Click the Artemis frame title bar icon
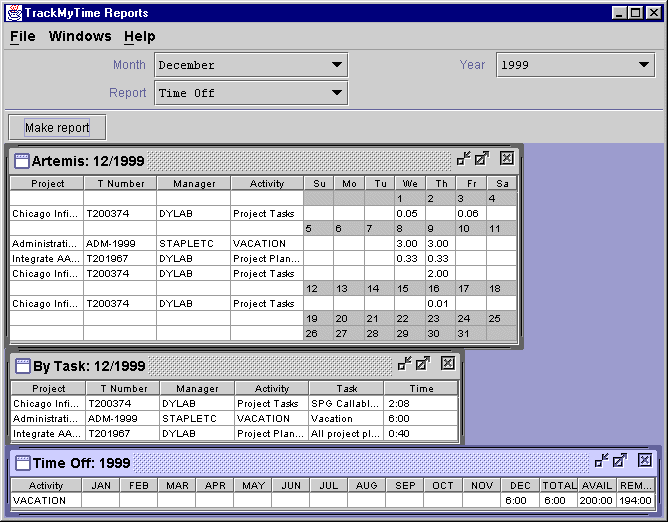The height and width of the screenshot is (522, 668). [21, 160]
